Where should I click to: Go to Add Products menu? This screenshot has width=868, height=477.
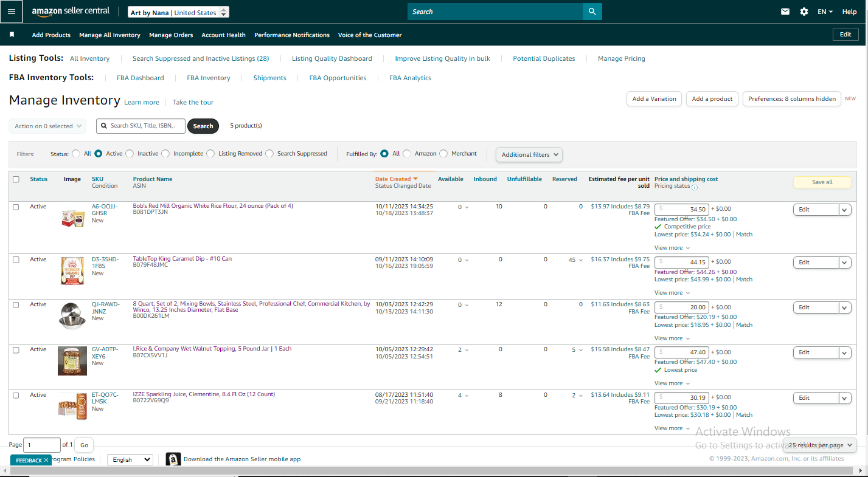pyautogui.click(x=51, y=35)
